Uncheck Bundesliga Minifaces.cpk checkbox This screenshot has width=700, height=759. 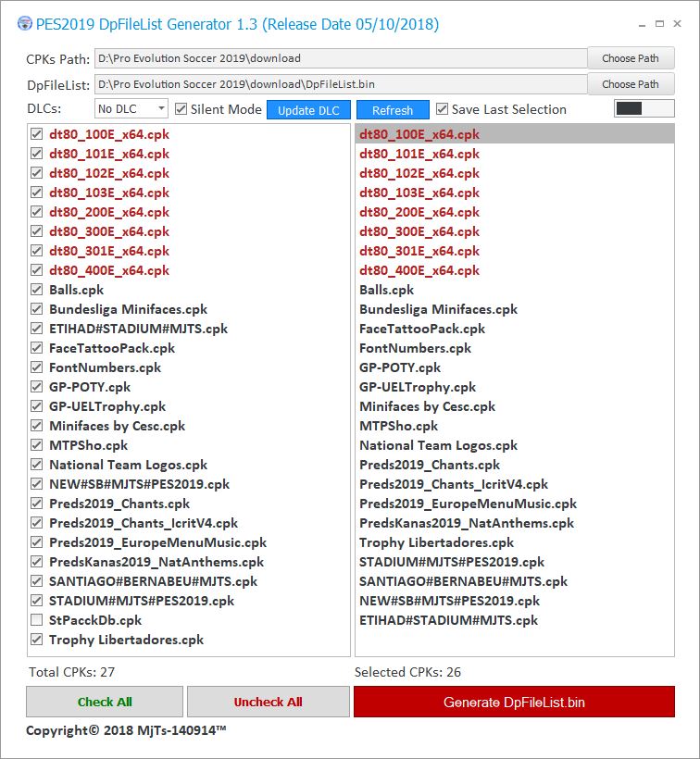36,309
